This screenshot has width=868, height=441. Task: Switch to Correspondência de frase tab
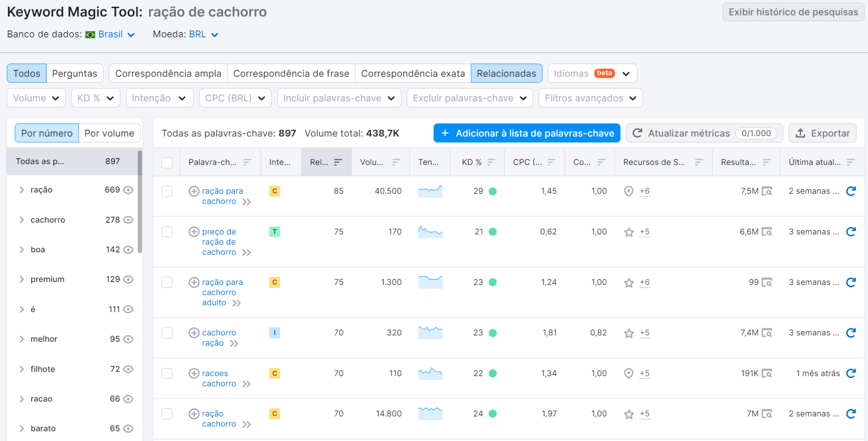point(291,73)
